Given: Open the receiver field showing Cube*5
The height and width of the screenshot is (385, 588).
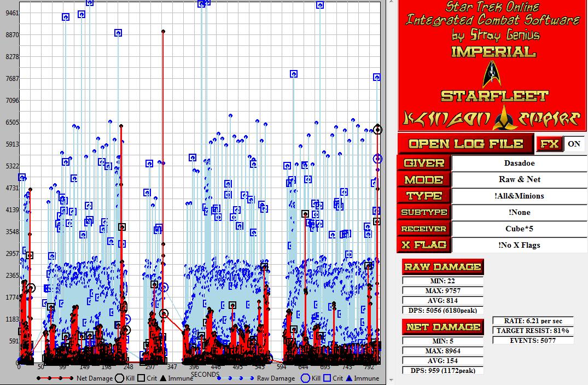Looking at the screenshot, I should (x=520, y=229).
